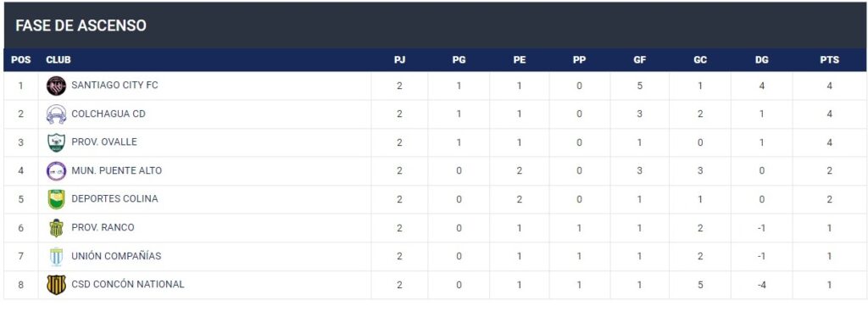Select the GF column header

click(x=639, y=60)
